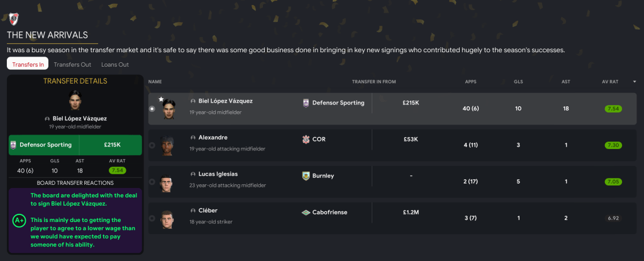
Task: Click the Burnley club crest
Action: pos(306,175)
